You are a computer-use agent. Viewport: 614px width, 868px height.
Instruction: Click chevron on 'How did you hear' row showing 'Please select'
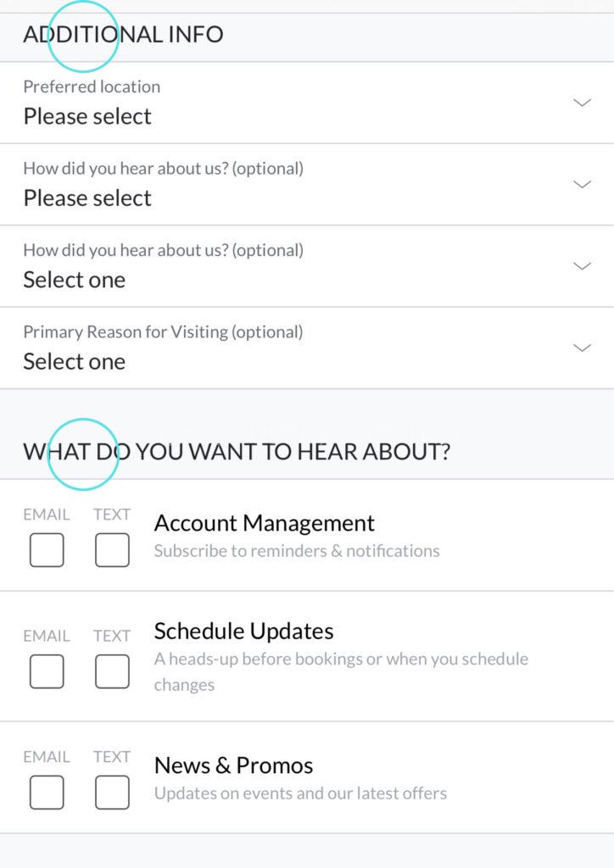pos(582,184)
